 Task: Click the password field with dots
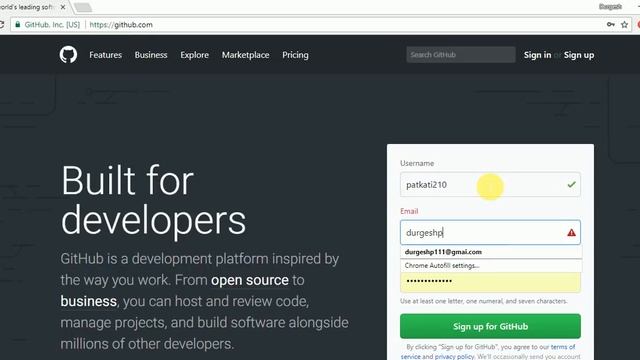click(x=490, y=282)
